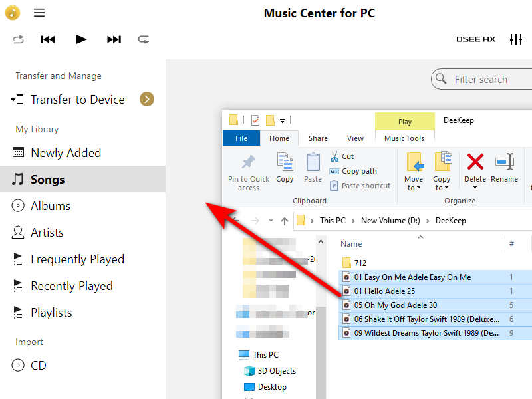Image resolution: width=532 pixels, height=399 pixels.
Task: Select Songs in the sidebar
Action: click(82, 179)
